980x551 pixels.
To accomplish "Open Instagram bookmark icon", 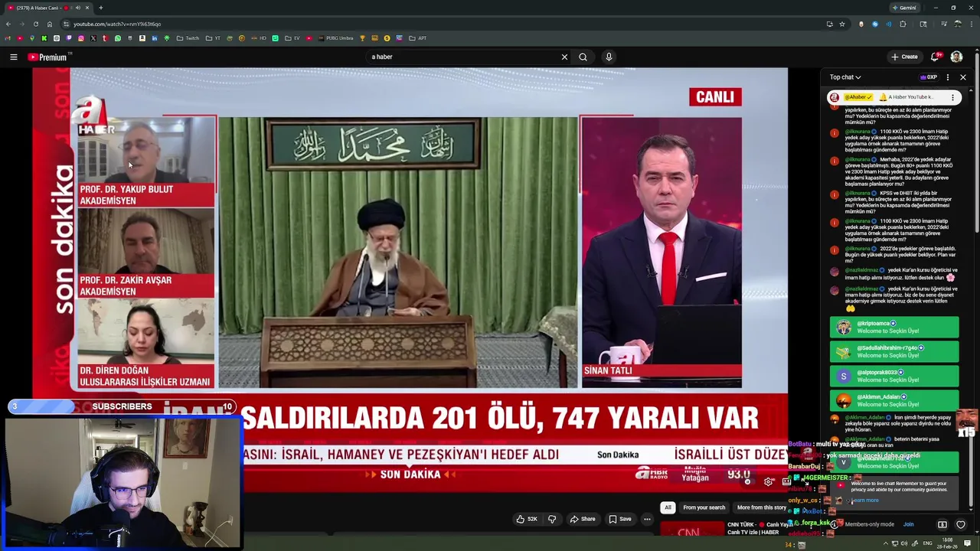I will 80,37.
